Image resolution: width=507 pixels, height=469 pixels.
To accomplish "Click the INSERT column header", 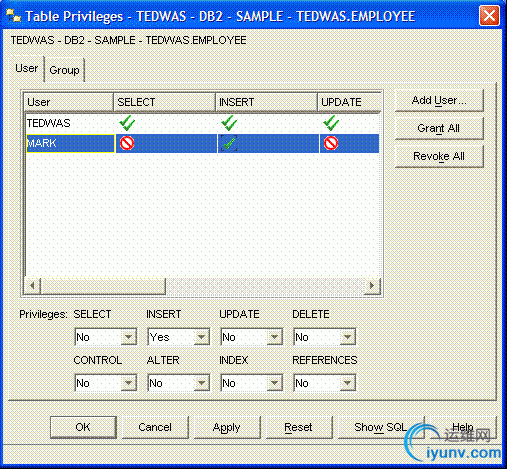I will coord(266,102).
